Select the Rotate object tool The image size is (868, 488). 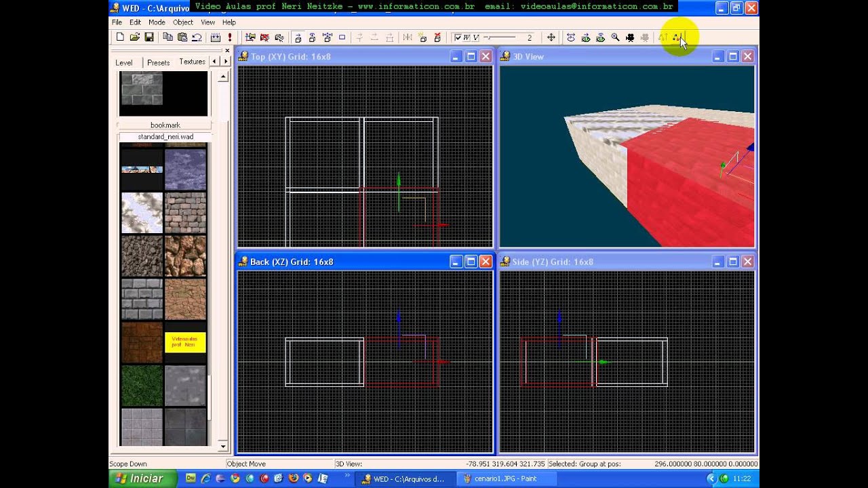click(312, 37)
